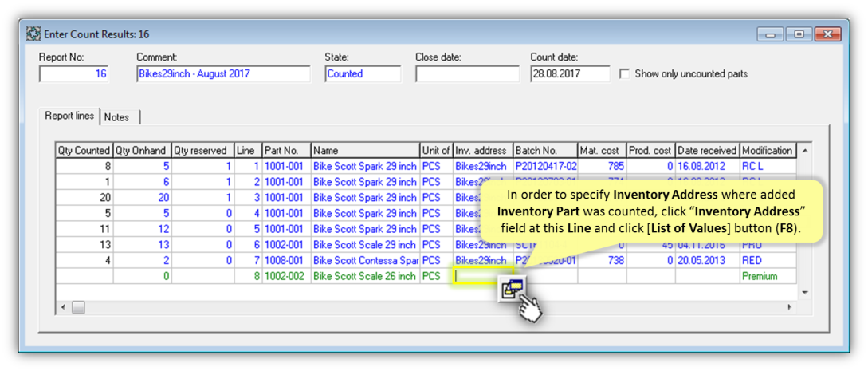The height and width of the screenshot is (371, 868).
Task: Select Qty Counted cell with value 11
Action: 84,229
